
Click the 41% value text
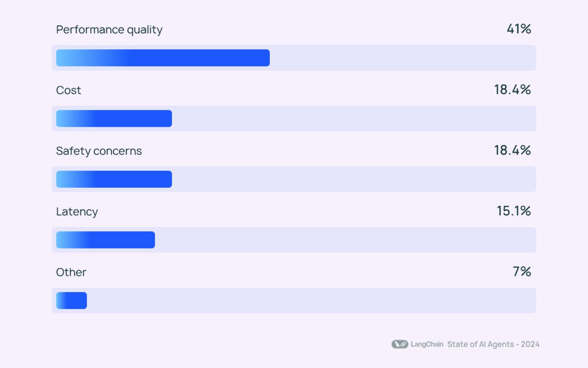pyautogui.click(x=519, y=29)
